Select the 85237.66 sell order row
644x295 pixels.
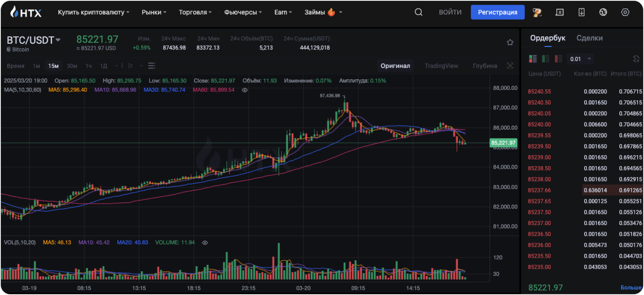pyautogui.click(x=585, y=190)
